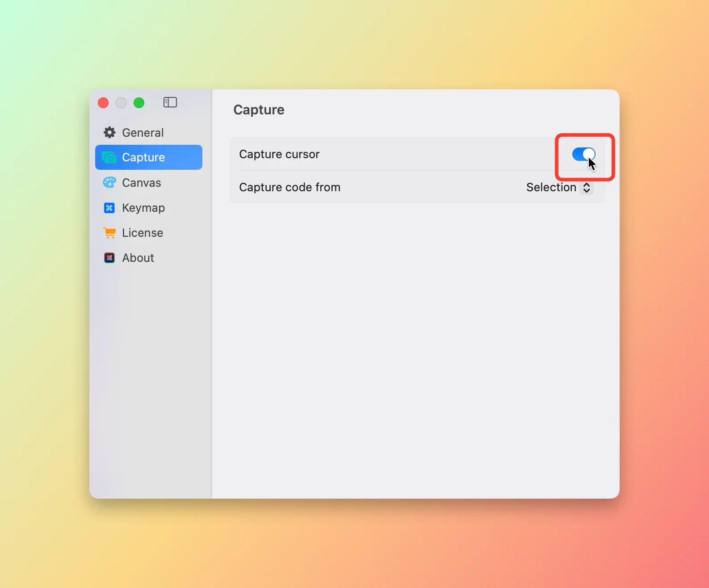Open the General settings label

click(x=143, y=133)
